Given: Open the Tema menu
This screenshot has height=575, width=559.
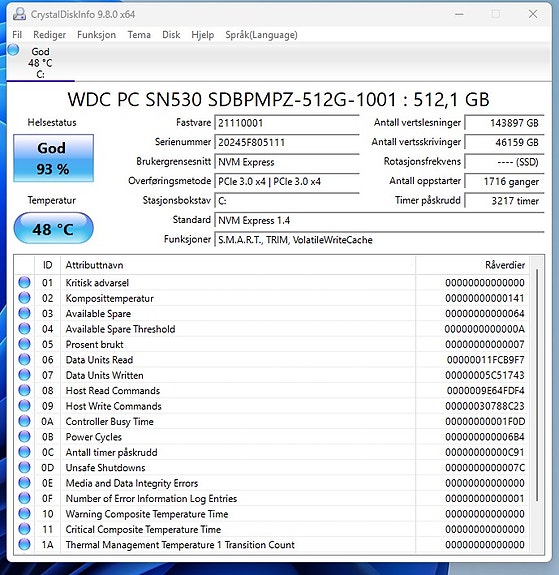Looking at the screenshot, I should 139,35.
